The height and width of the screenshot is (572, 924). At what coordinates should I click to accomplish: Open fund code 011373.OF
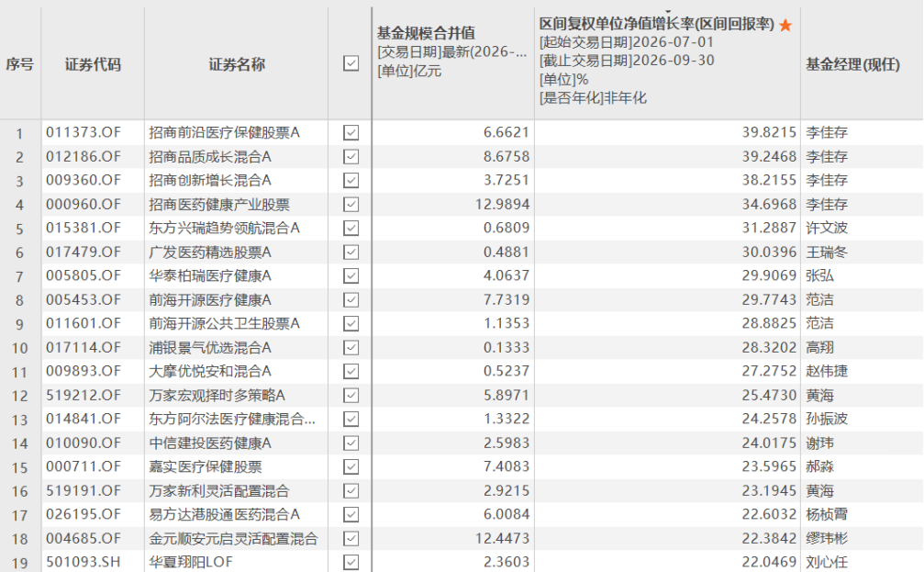pyautogui.click(x=83, y=133)
